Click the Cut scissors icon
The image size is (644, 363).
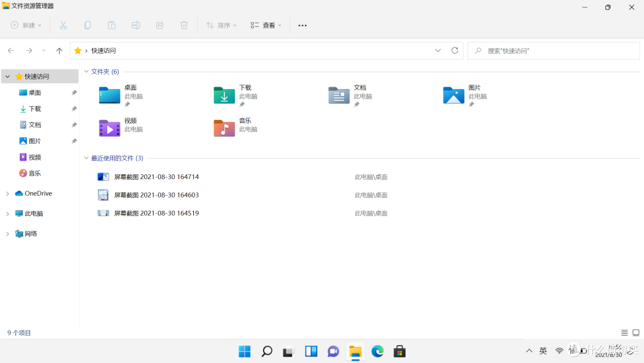[x=63, y=26]
